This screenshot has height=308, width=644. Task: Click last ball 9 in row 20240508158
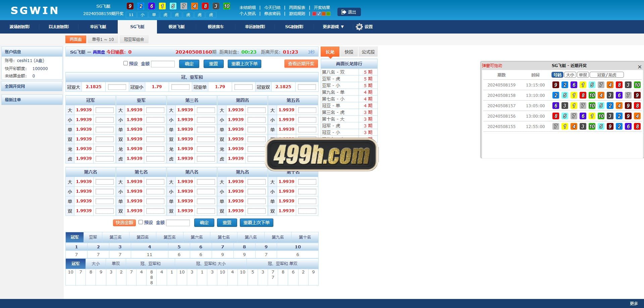(x=637, y=96)
